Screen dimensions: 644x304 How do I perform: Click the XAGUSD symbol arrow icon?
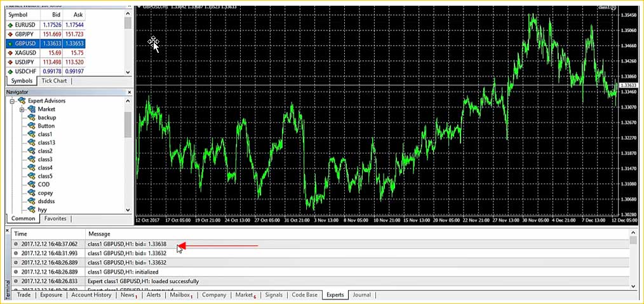click(10, 53)
